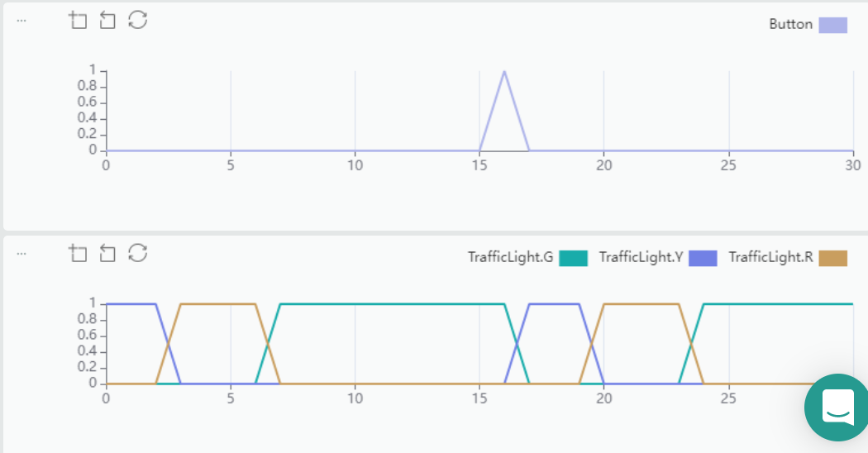Click x-axis tick 10 on TrafficLight chart
The image size is (868, 453).
coord(355,398)
